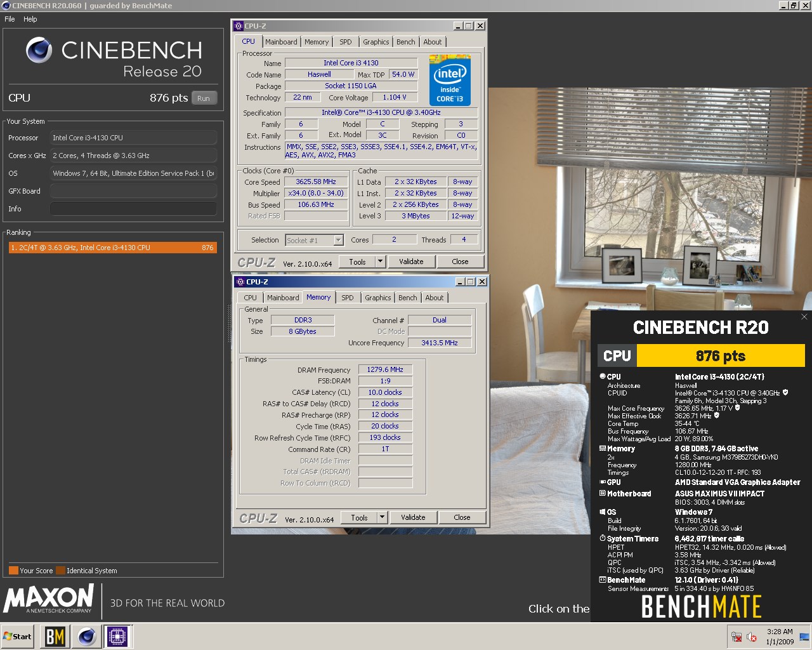812x650 pixels.
Task: Click the OS Windows-flag icon in BenchMate panel
Action: click(603, 512)
